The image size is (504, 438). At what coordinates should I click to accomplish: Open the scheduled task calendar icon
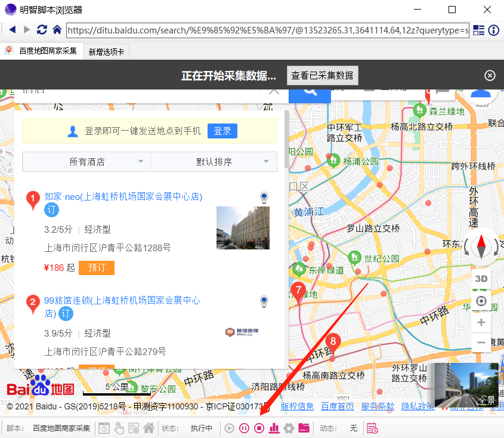(x=372, y=428)
